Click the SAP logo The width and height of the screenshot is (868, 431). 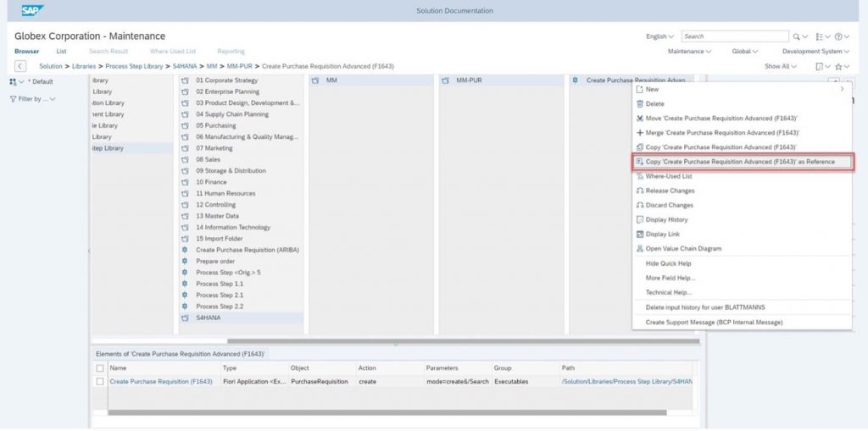[32, 10]
